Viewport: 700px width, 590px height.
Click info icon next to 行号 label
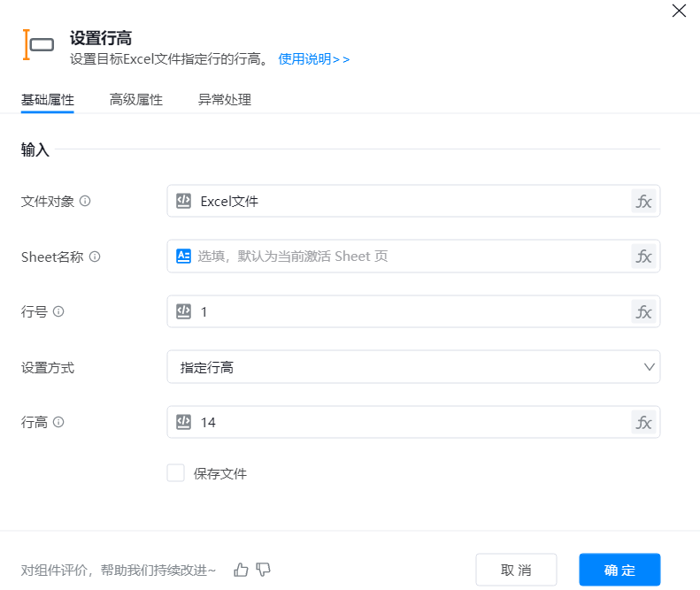[x=58, y=311]
